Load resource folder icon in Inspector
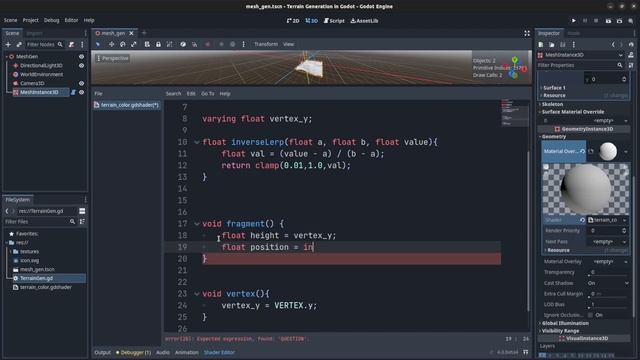640x360 pixels. (551, 44)
